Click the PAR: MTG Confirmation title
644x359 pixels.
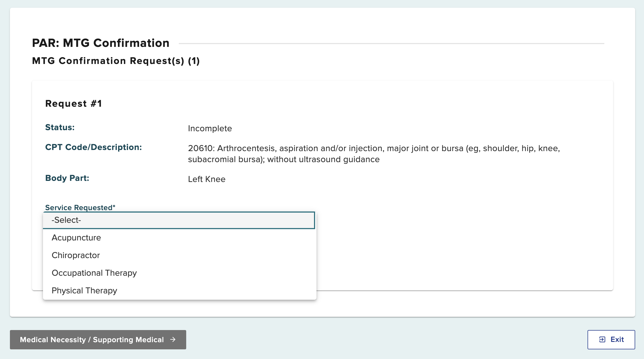[101, 43]
